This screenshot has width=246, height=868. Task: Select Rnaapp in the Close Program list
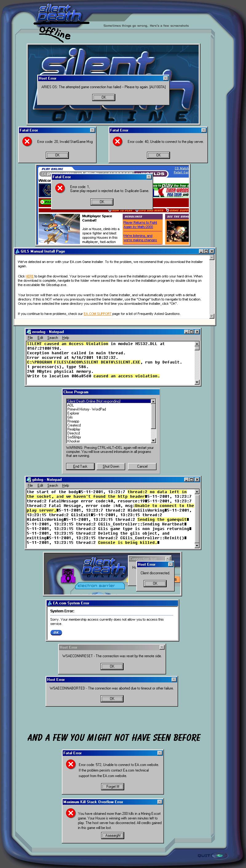tap(109, 421)
